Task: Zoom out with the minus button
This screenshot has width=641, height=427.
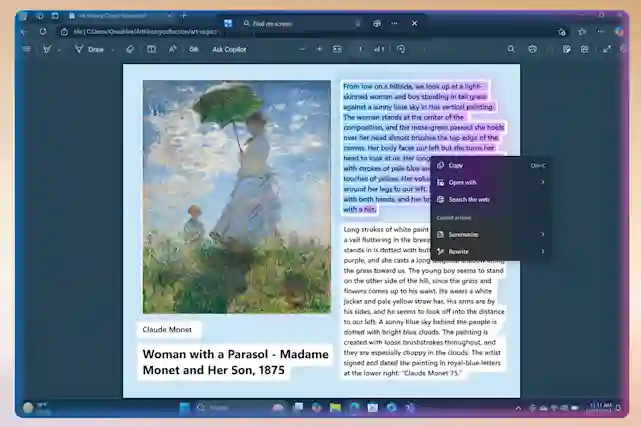Action: point(303,49)
